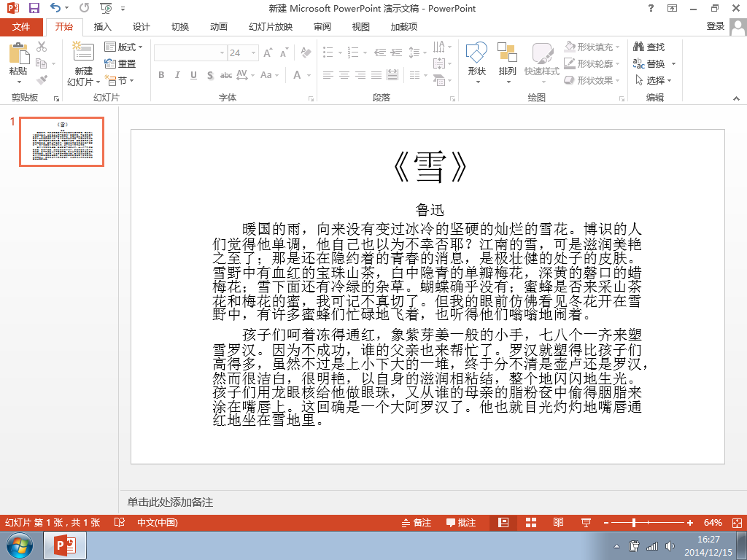
Task: Center align text
Action: 344,75
